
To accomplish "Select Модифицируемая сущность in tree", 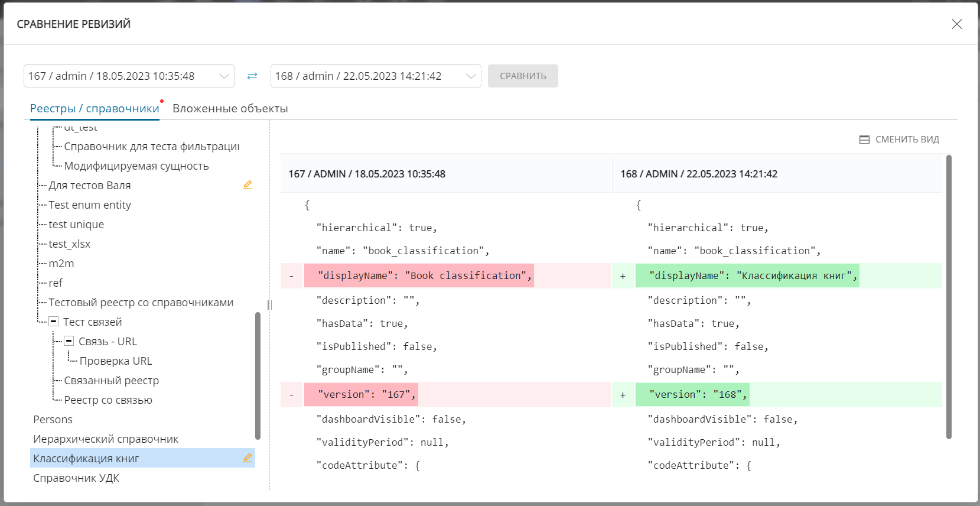I will tap(136, 166).
